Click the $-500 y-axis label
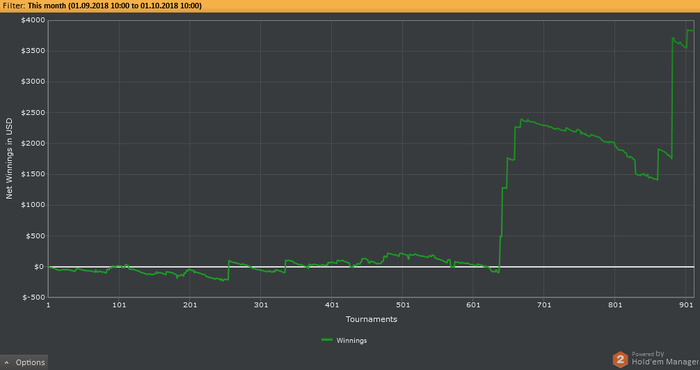Screen dimensions: 700x370 tap(34, 297)
